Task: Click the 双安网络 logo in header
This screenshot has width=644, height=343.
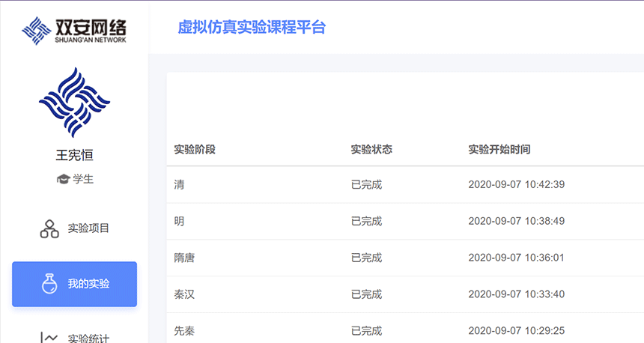Action: click(74, 31)
